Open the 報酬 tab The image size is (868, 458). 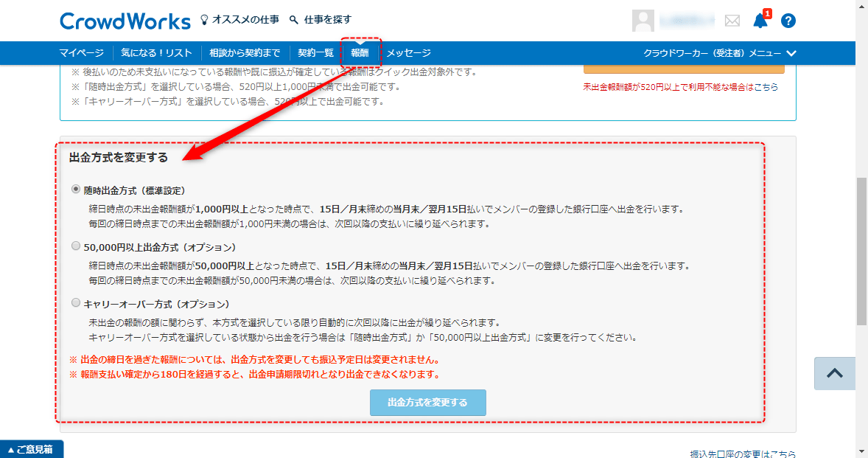360,53
